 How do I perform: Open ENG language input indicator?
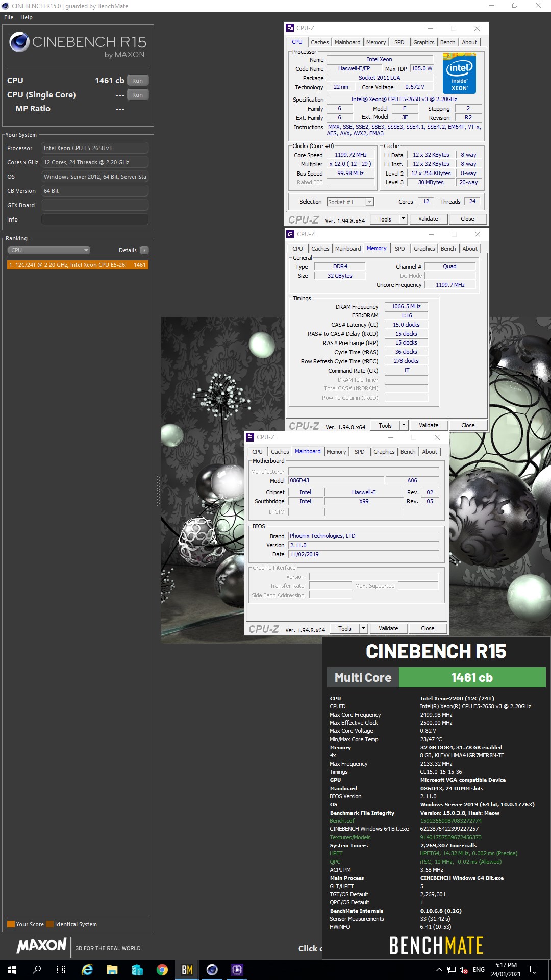tap(479, 970)
